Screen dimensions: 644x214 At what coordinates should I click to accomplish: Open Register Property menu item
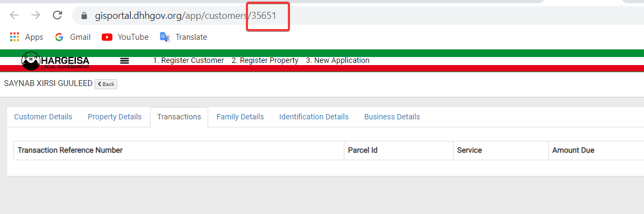click(x=265, y=60)
